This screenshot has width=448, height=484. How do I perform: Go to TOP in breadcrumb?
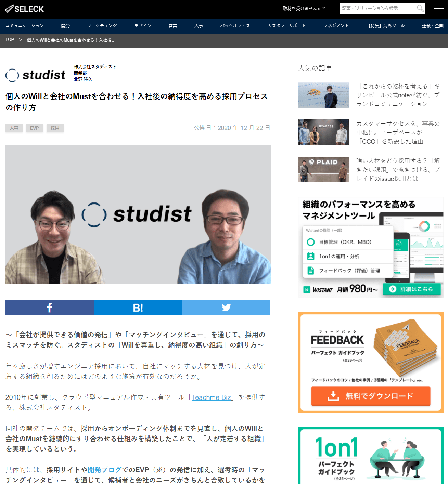10,40
